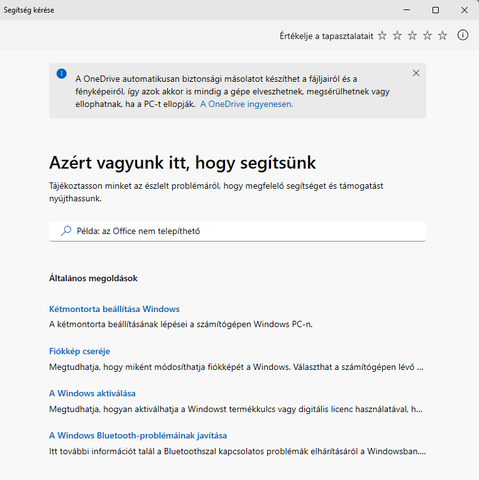The height and width of the screenshot is (480, 479).
Task: Rate experience with the first star
Action: (x=382, y=35)
